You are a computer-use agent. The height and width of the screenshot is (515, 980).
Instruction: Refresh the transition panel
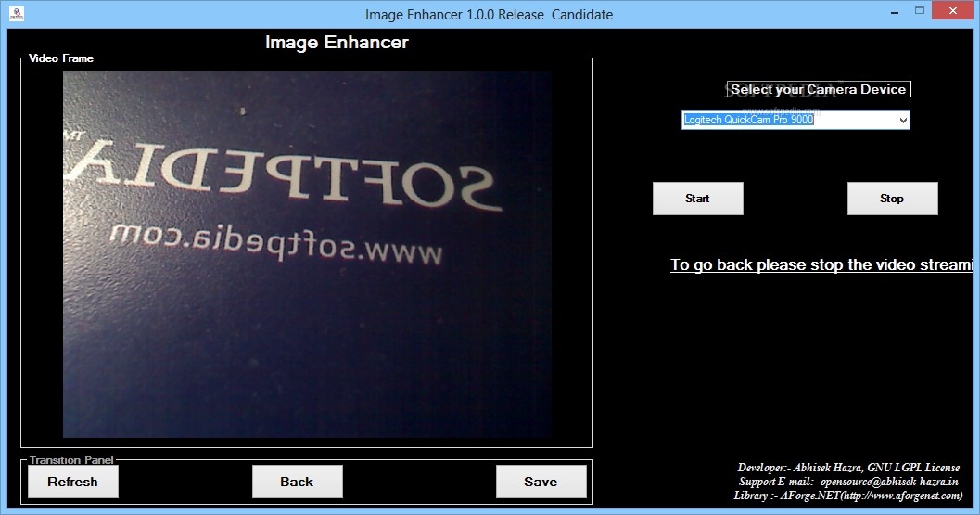[72, 482]
